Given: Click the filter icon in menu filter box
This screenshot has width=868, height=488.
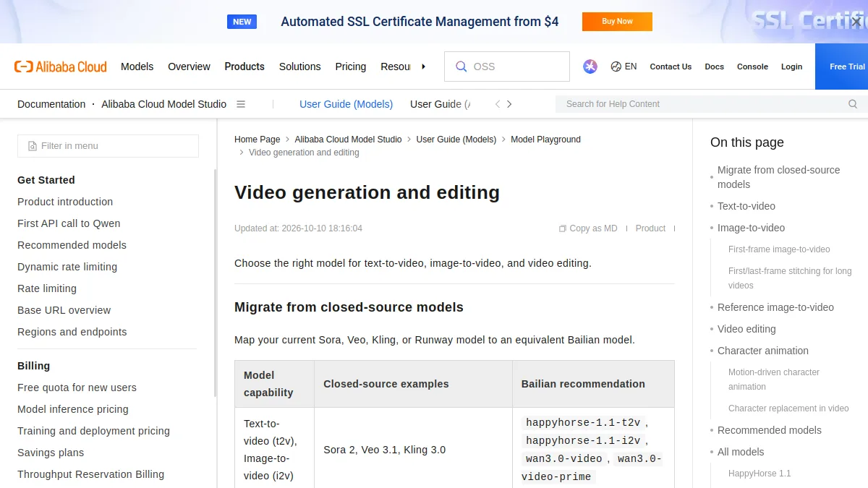Looking at the screenshot, I should click(x=33, y=146).
